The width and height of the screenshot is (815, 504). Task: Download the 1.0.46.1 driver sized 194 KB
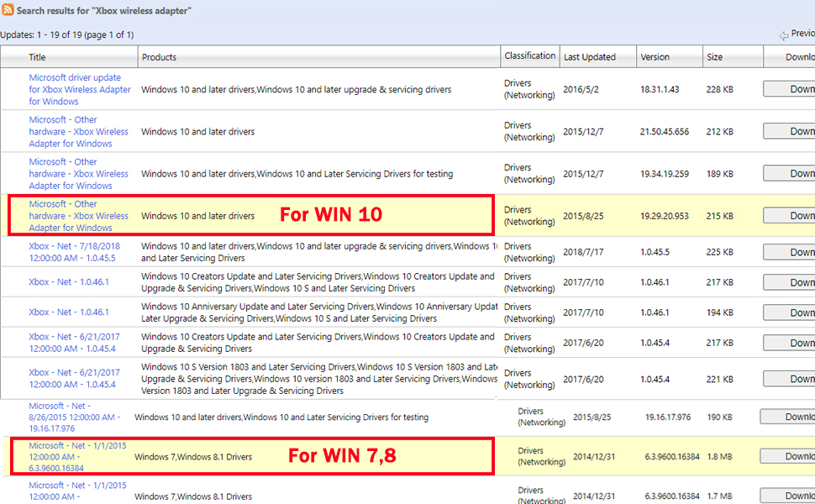click(x=789, y=312)
